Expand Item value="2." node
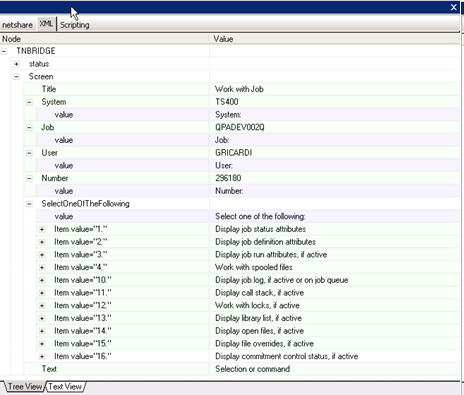This screenshot has width=464, height=395. [42, 242]
